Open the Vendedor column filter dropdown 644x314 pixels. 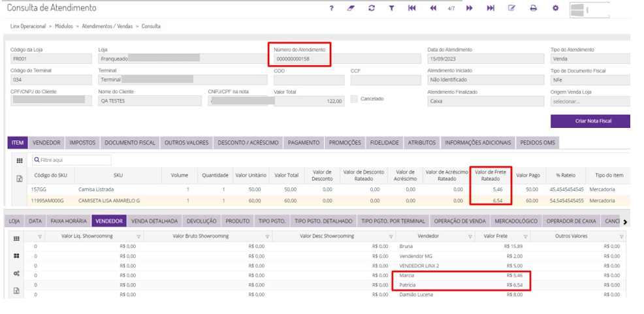pyautogui.click(x=471, y=236)
